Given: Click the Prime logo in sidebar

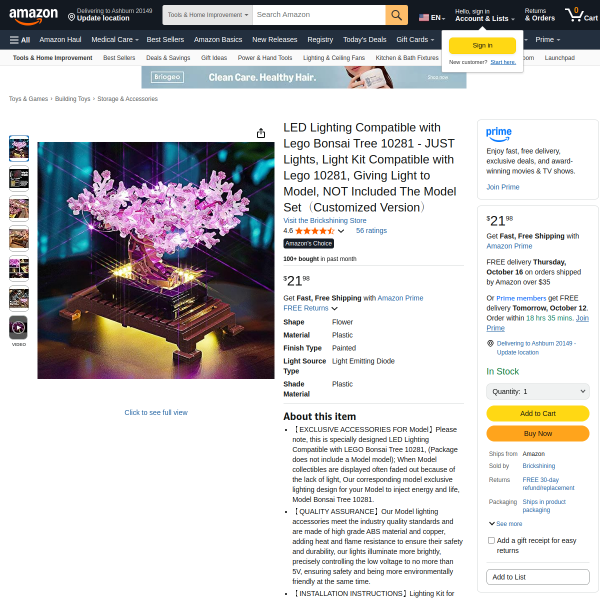Looking at the screenshot, I should click(x=499, y=135).
